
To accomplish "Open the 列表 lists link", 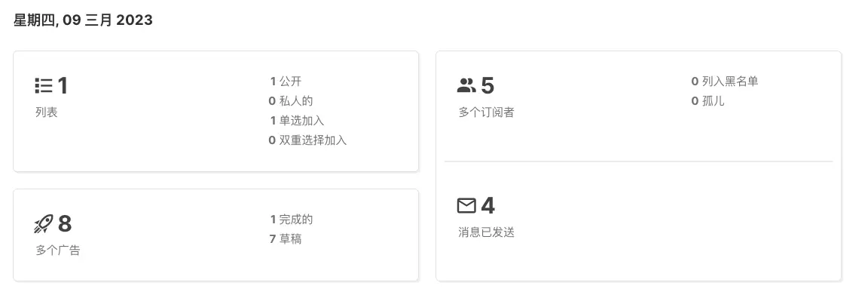I will [x=47, y=112].
